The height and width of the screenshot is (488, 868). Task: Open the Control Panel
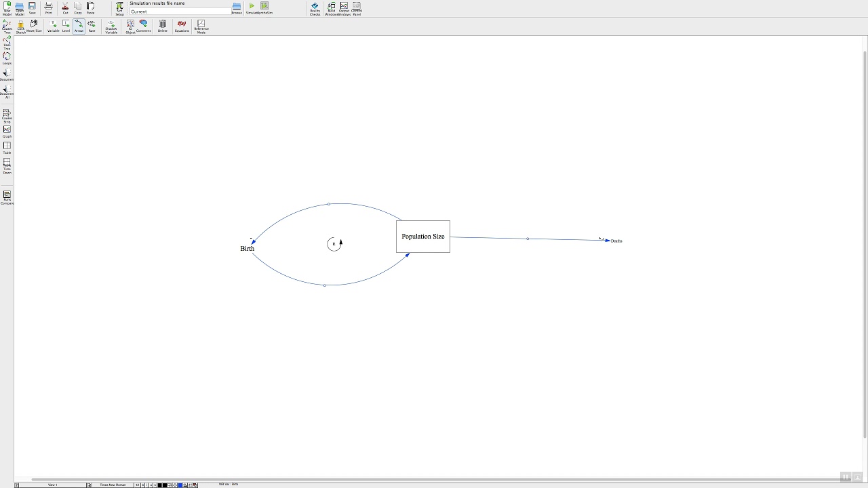(357, 8)
